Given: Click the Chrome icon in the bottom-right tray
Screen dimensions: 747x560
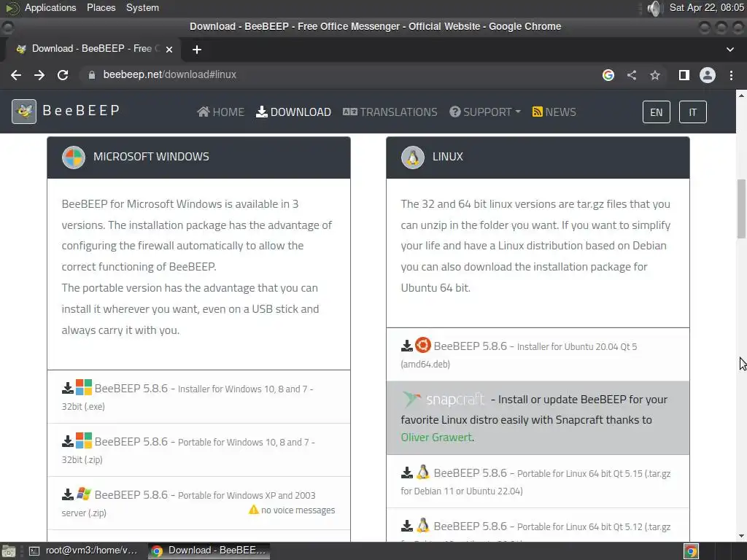Looking at the screenshot, I should click(x=692, y=551).
